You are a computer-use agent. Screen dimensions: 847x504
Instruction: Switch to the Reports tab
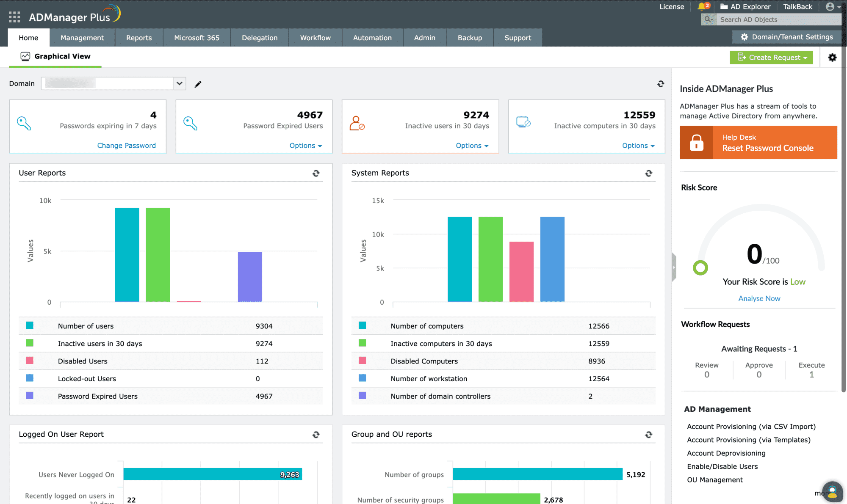tap(139, 38)
